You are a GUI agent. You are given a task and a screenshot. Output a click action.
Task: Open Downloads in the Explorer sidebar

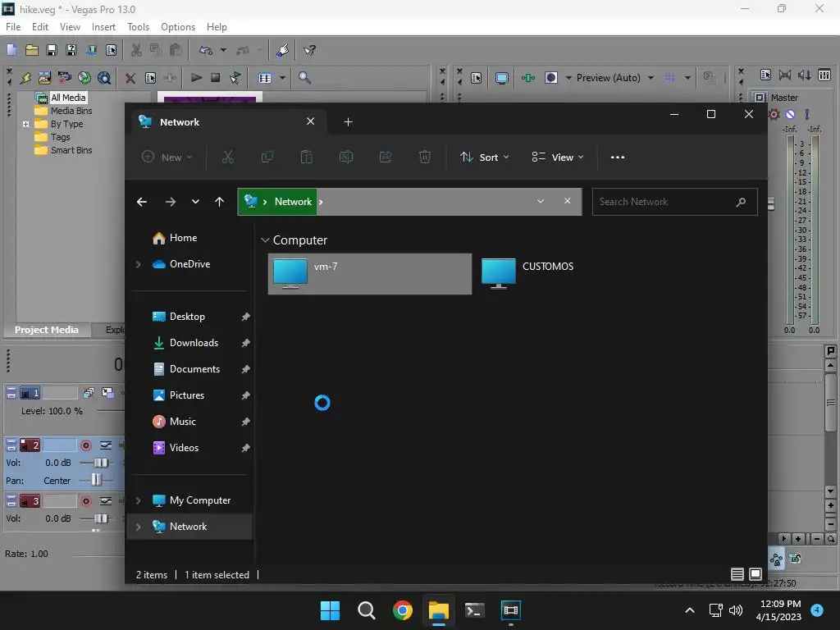(x=192, y=343)
